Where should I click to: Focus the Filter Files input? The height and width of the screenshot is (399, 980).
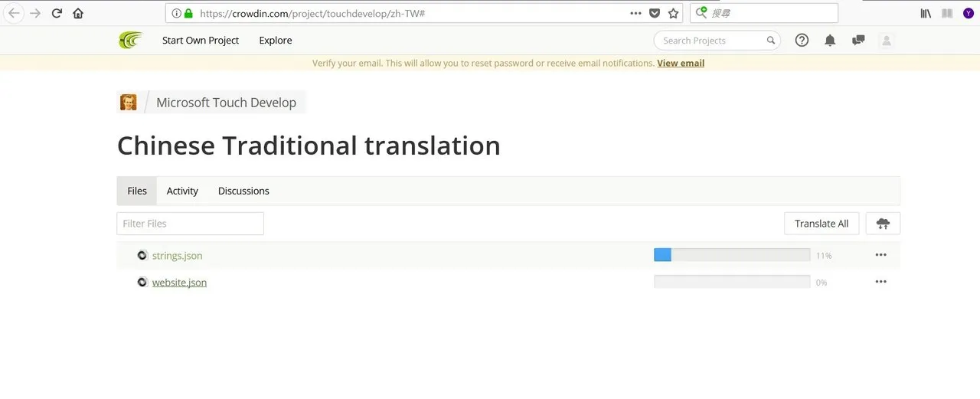coord(190,224)
